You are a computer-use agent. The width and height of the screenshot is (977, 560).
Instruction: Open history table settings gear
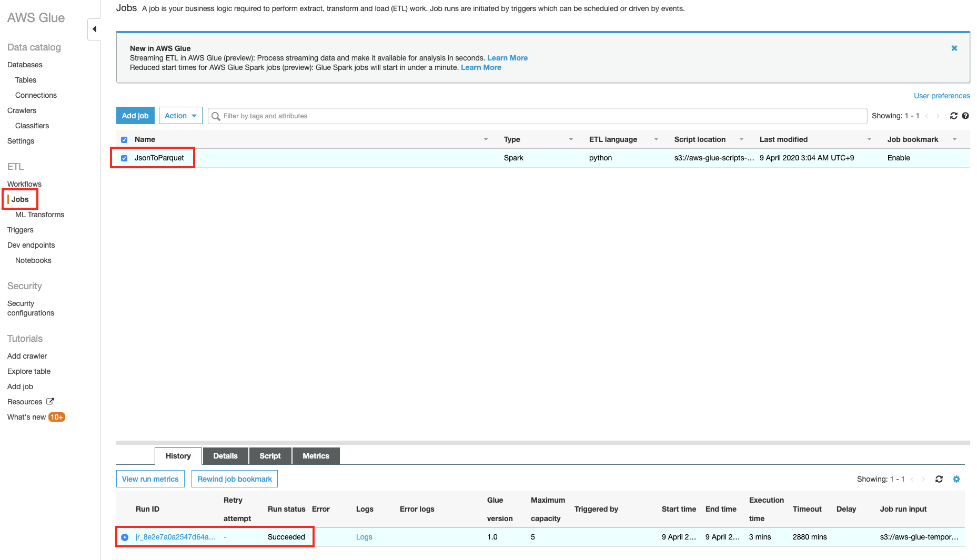point(956,479)
